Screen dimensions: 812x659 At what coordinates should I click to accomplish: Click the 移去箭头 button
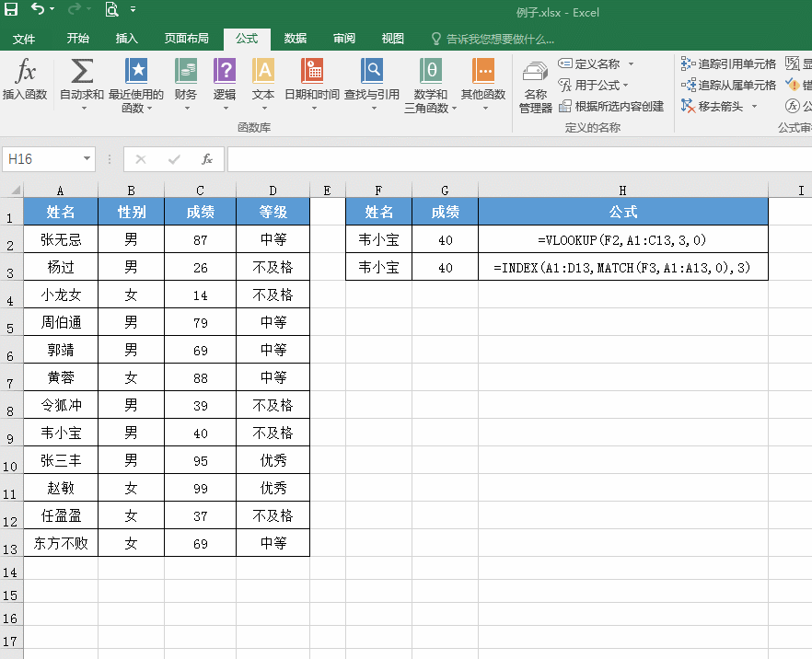(713, 106)
